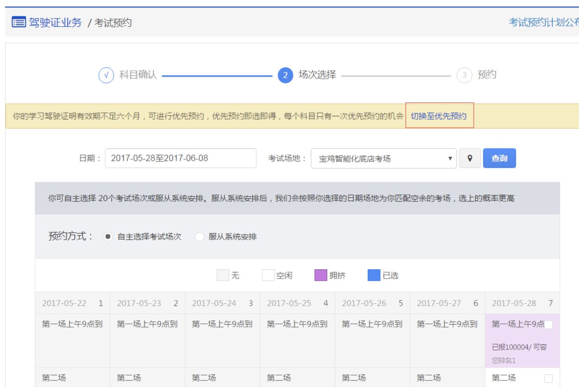The image size is (579, 392).
Task: Open the 考试场地 dropdown list
Action: click(384, 158)
